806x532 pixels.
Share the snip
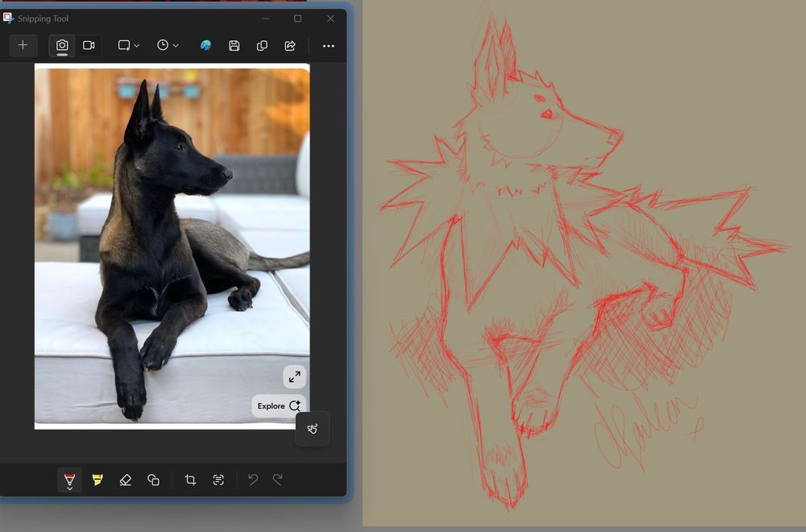tap(290, 45)
